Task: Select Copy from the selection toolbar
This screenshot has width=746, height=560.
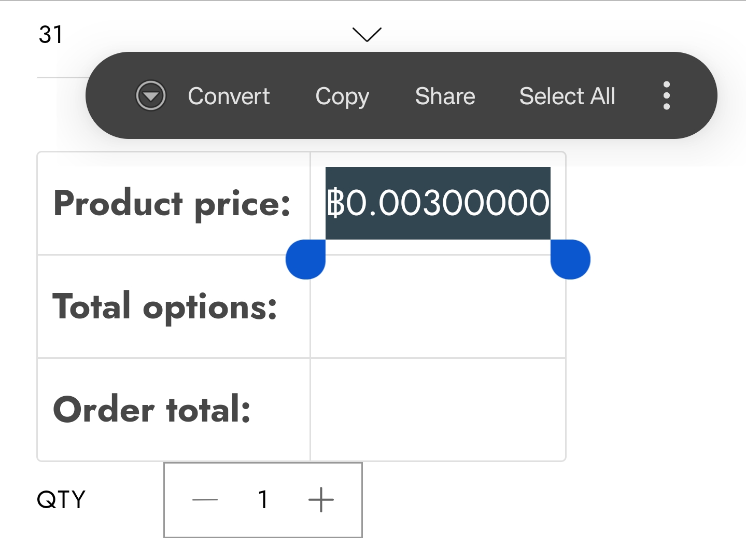Action: click(342, 96)
